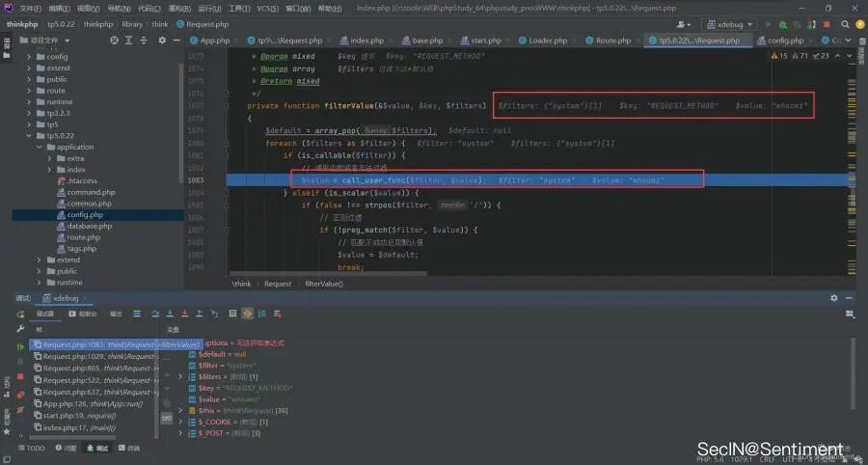The height and width of the screenshot is (465, 868).
Task: Click the user account icon in top toolbar
Action: [684, 24]
